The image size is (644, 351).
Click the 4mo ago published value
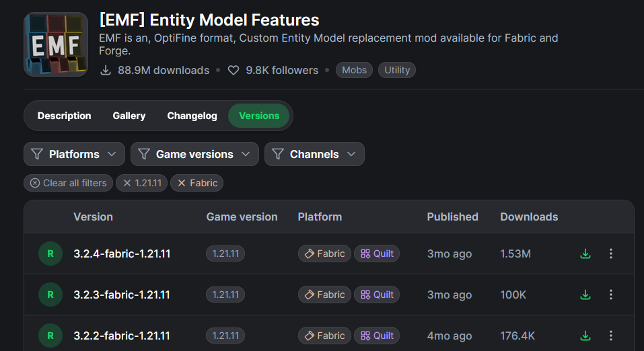click(x=450, y=336)
